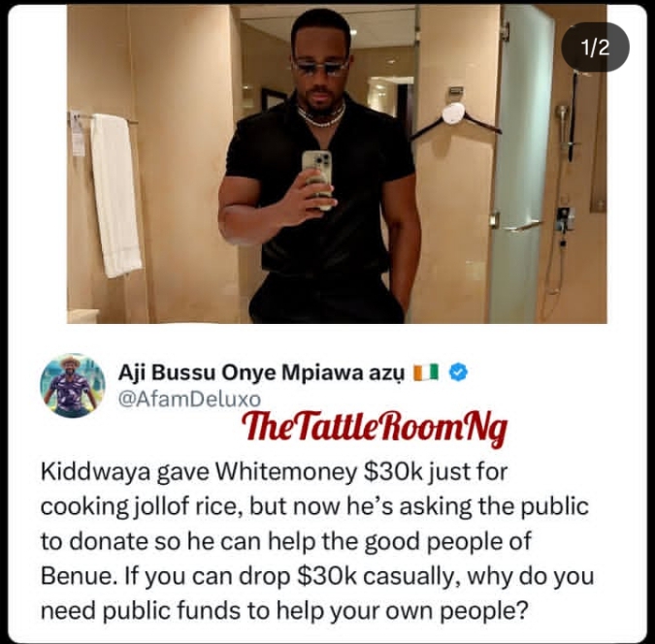The height and width of the screenshot is (644, 655).
Task: Tap the 1/2 image counter badge
Action: (595, 47)
